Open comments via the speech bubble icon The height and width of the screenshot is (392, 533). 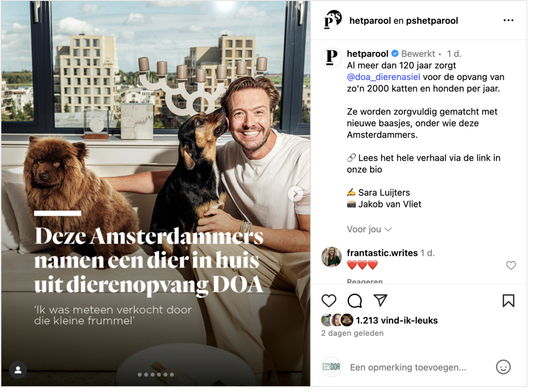coord(354,300)
